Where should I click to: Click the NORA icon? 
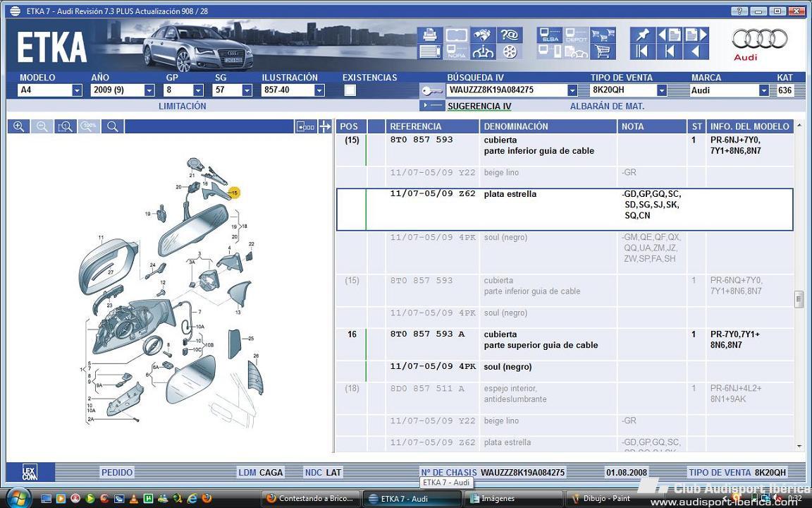coord(456,52)
